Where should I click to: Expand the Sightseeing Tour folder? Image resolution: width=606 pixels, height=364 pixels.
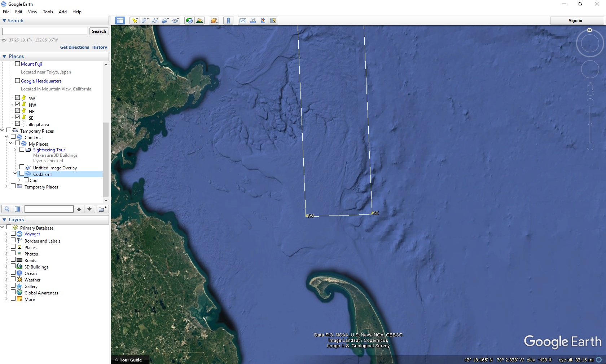(x=15, y=150)
